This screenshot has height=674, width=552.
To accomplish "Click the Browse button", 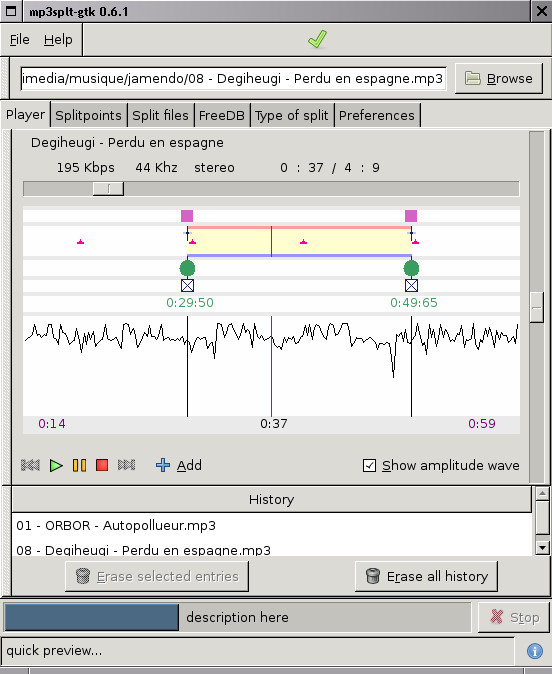I will (x=499, y=78).
